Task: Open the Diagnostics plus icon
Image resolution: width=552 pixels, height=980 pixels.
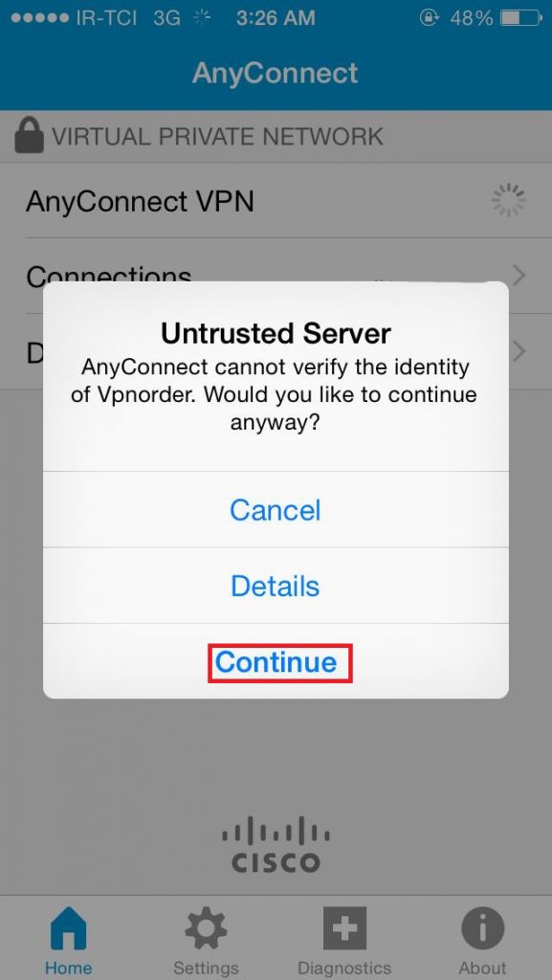Action: point(344,928)
